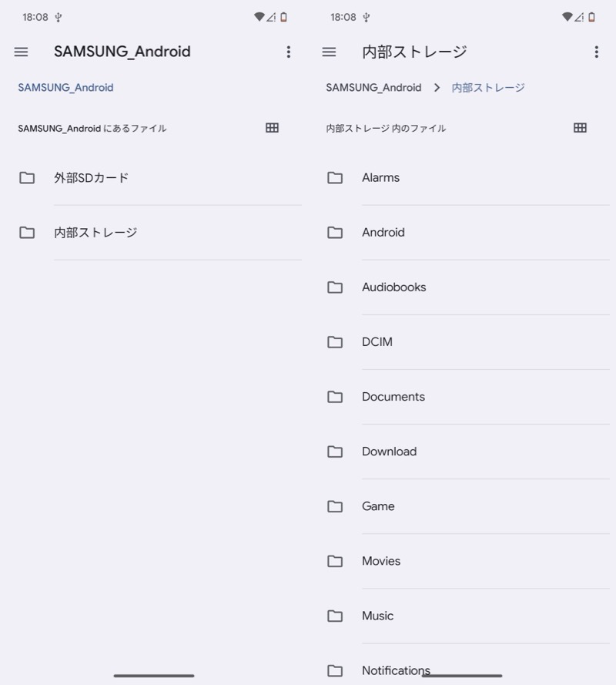Switch to grid view in 内部ストレージ pane
The height and width of the screenshot is (685, 616).
coord(580,128)
